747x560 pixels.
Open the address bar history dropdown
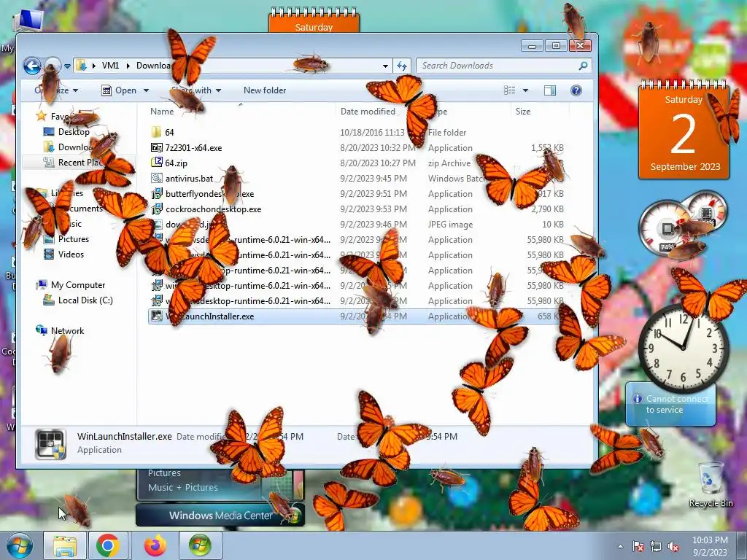click(385, 66)
